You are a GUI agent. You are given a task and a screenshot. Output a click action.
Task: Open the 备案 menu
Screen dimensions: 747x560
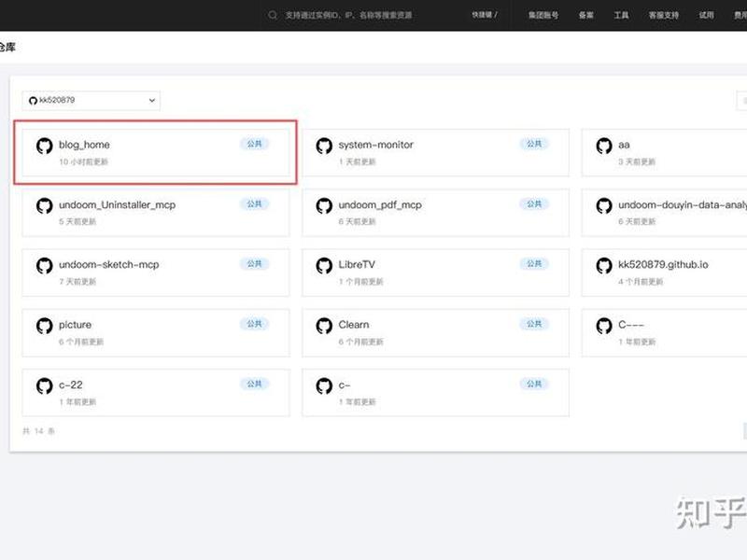coord(586,15)
